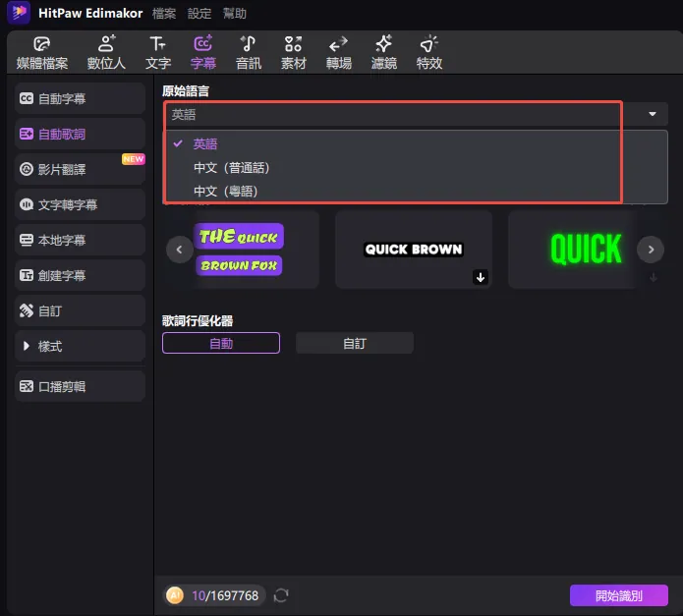This screenshot has width=683, height=616.
Task: Click the 原始語言 combo box showing 英語
Action: (x=416, y=115)
